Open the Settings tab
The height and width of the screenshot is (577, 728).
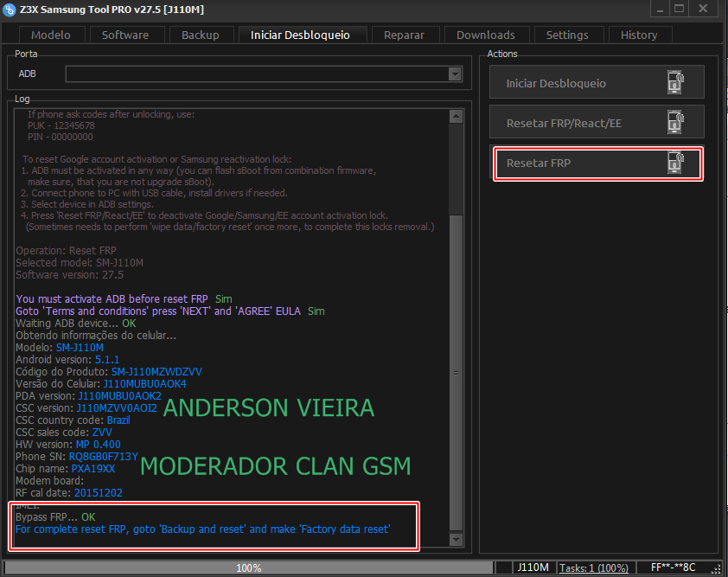[x=567, y=35]
